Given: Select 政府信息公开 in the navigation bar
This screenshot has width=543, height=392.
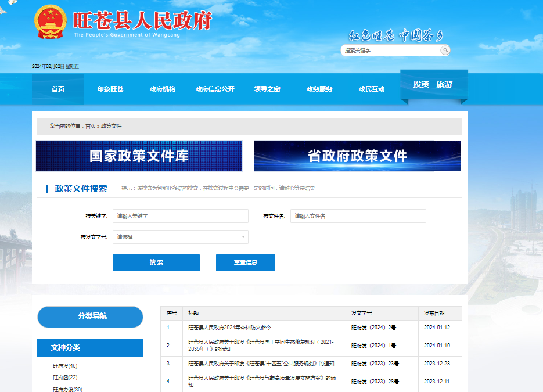Looking at the screenshot, I should coord(215,89).
